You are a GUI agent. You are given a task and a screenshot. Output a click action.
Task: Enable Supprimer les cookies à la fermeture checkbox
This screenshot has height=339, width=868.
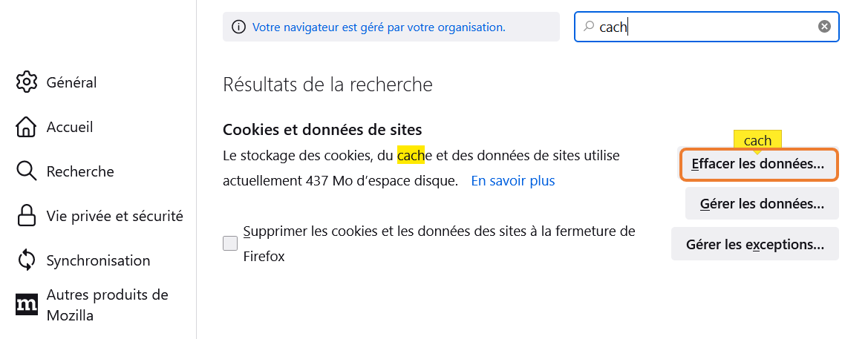pos(230,243)
